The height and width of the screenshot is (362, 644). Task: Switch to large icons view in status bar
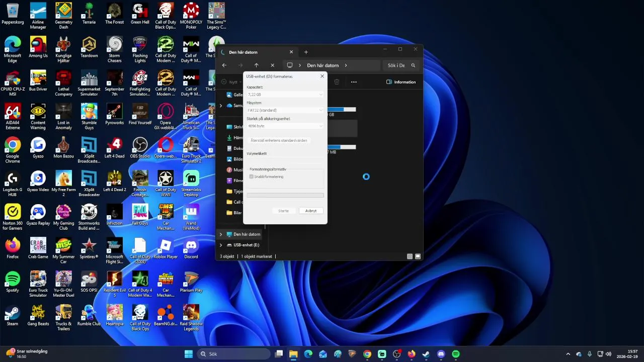coord(418,256)
